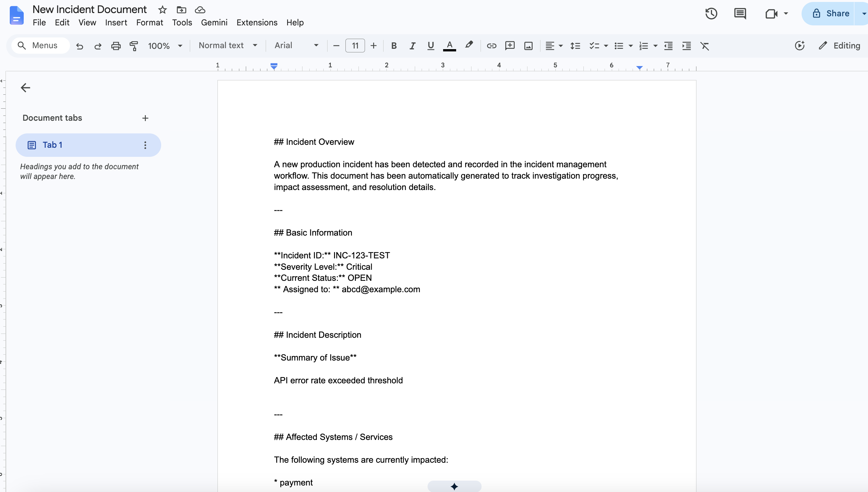Add a new document tab
Viewport: 868px width, 492px height.
(x=145, y=118)
